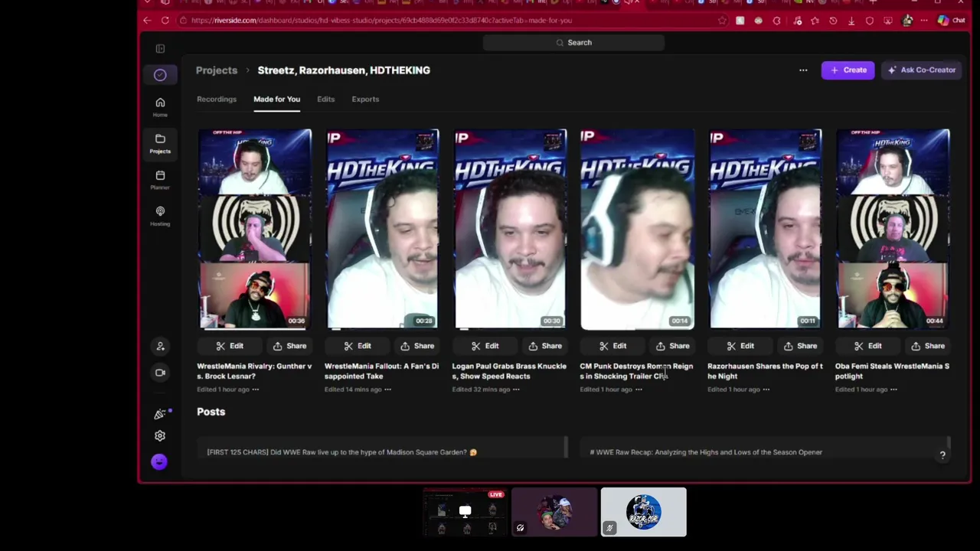Click the camera record sidebar icon
The height and width of the screenshot is (551, 980).
(160, 373)
